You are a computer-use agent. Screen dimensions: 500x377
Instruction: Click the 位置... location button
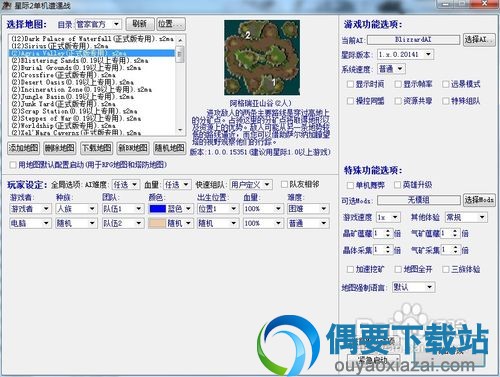point(171,24)
